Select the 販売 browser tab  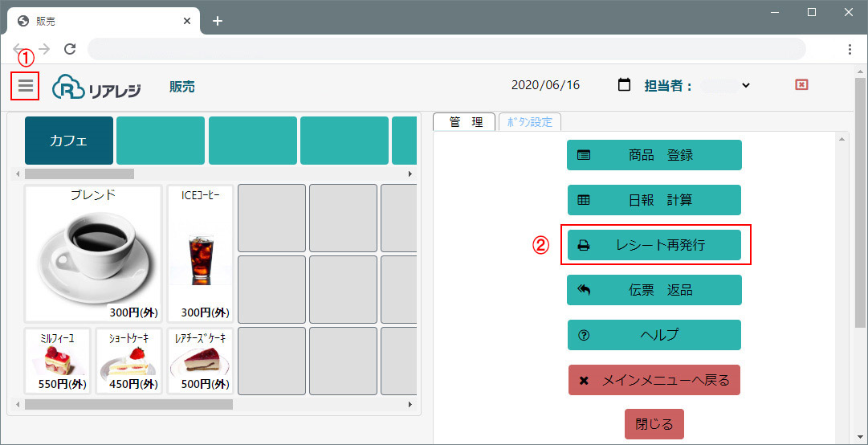[x=104, y=21]
